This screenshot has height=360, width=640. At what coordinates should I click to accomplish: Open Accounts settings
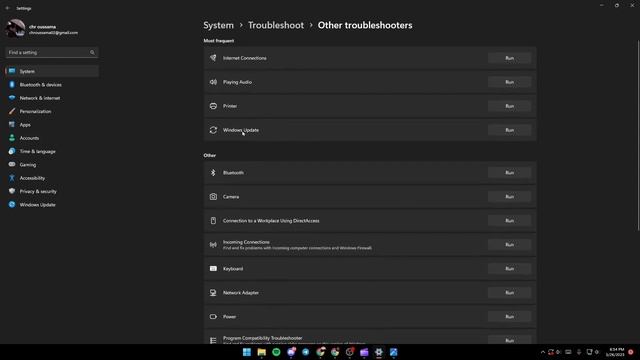52,138
